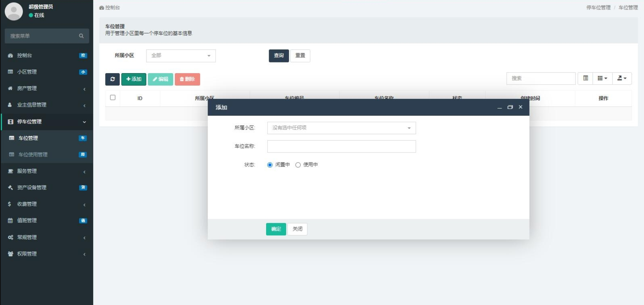Select the 闲置中 status radio button
This screenshot has width=644, height=305.
270,165
